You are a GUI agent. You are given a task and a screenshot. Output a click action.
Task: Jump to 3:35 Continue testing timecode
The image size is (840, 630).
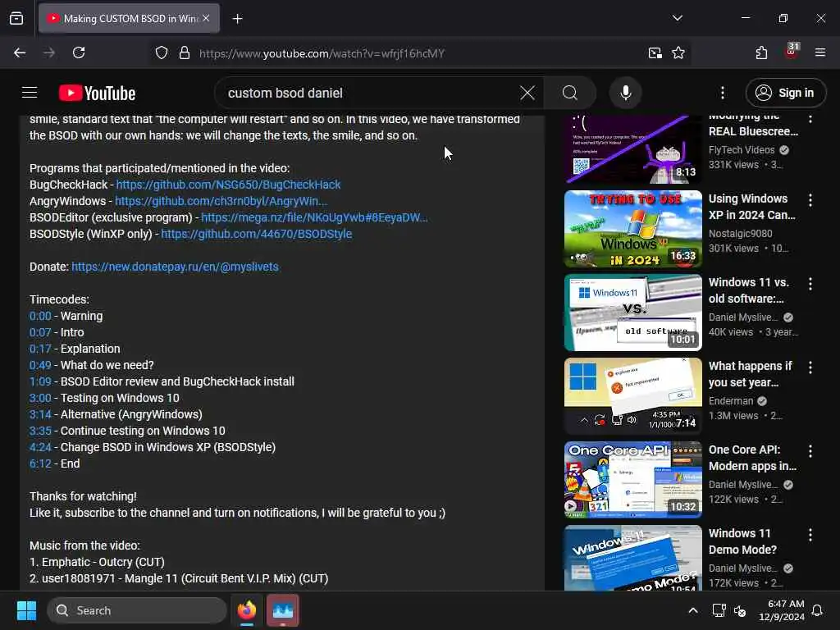point(40,431)
